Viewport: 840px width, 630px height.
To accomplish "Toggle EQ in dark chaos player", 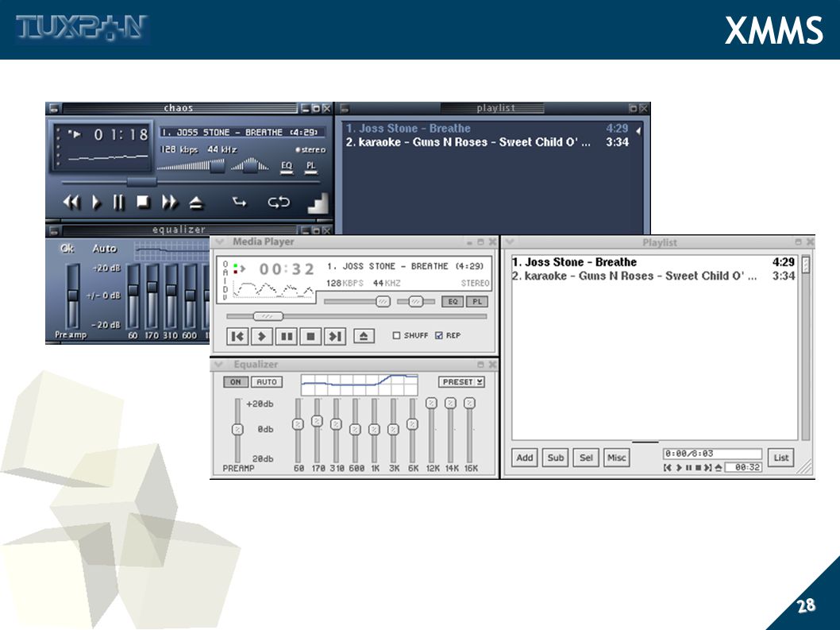I will click(x=287, y=168).
